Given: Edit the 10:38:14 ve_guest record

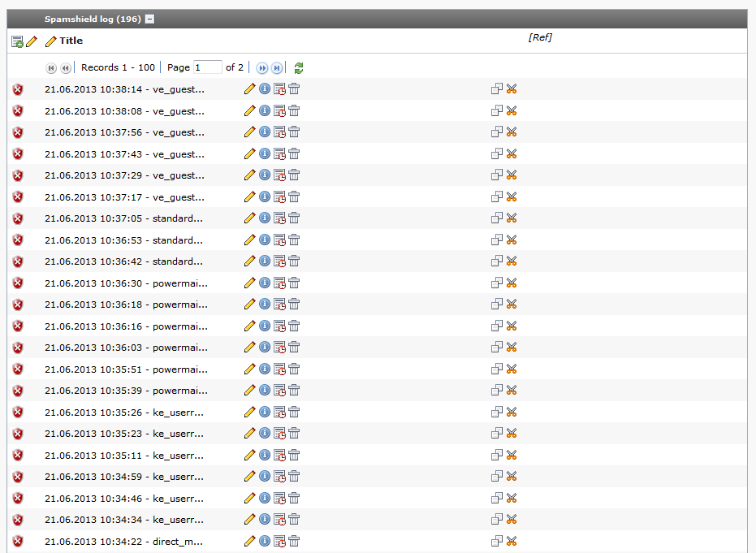Looking at the screenshot, I should click(249, 89).
